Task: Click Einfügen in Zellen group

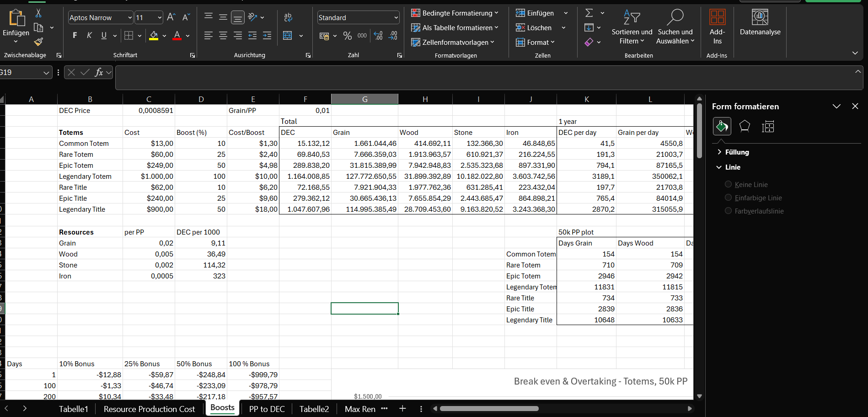Action: (x=535, y=13)
